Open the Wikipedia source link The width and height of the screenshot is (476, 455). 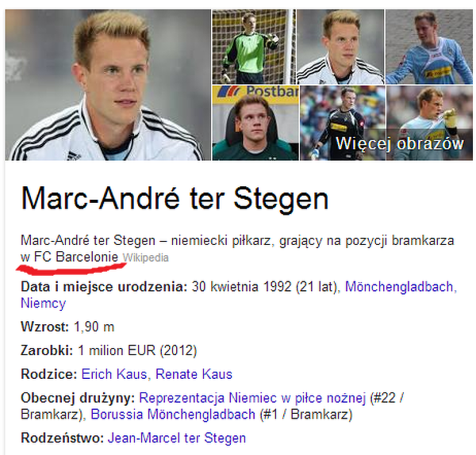(x=146, y=258)
